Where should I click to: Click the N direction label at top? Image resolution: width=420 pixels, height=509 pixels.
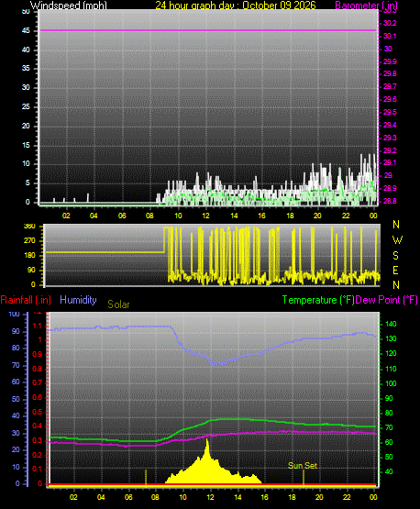[396, 225]
